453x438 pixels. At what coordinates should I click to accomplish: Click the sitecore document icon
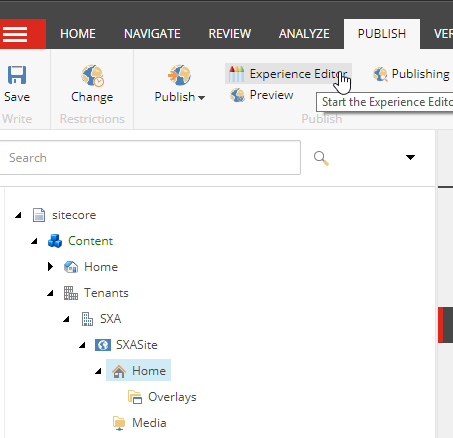39,215
